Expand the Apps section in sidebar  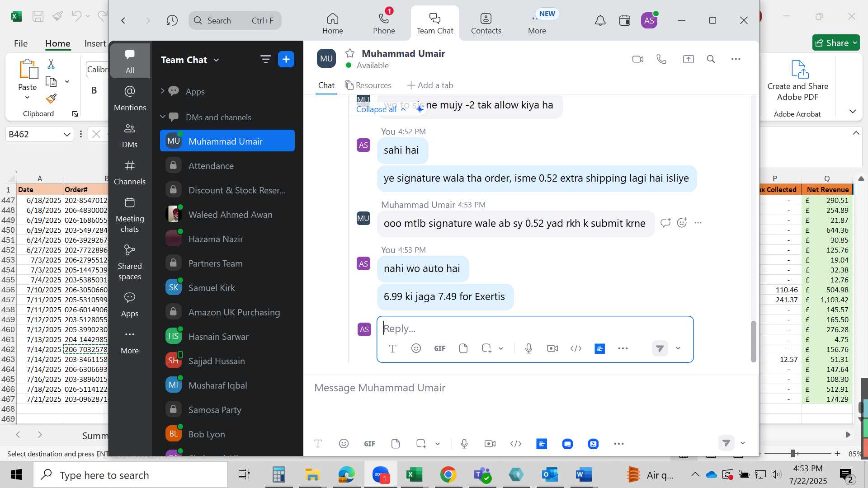(x=162, y=91)
